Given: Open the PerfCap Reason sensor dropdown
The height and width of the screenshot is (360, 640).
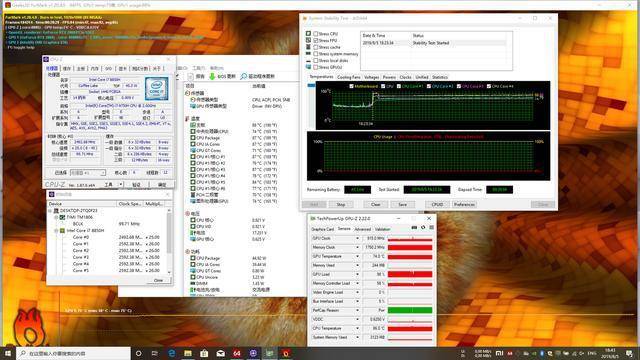Looking at the screenshot, I should [358, 310].
